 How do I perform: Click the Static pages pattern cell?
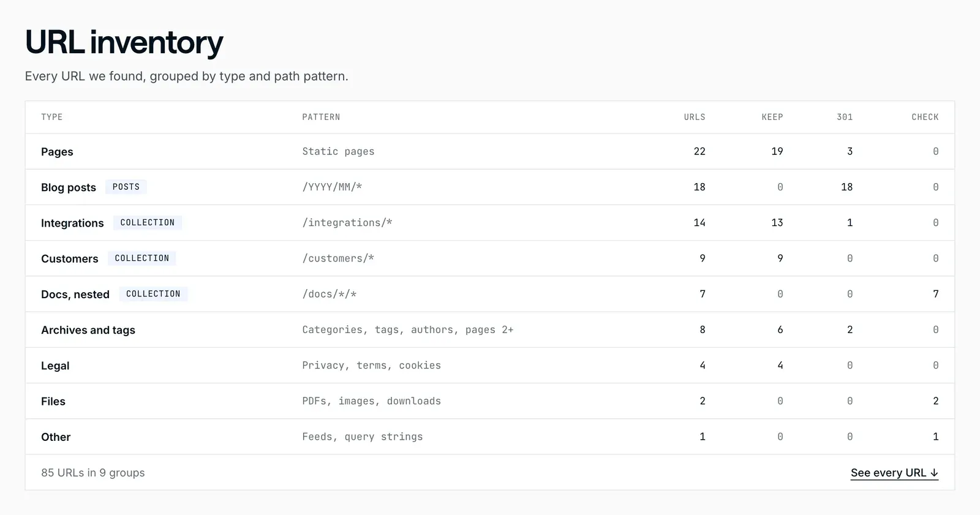coord(338,151)
